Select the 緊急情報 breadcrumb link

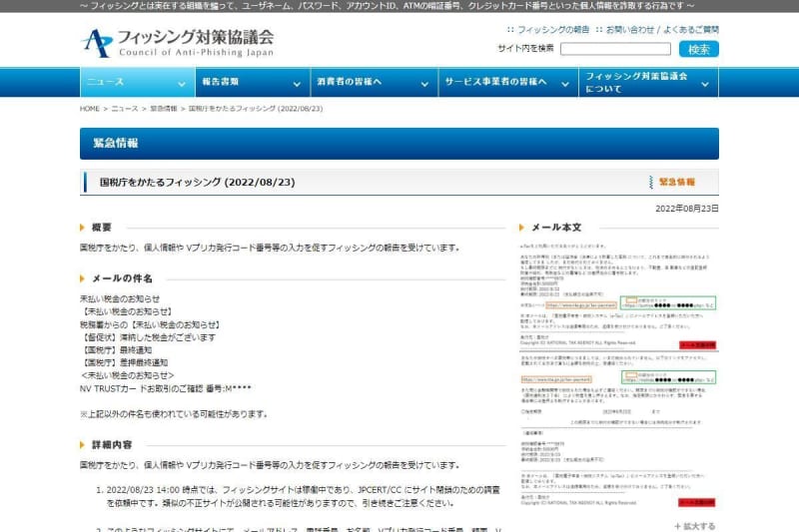(x=163, y=108)
